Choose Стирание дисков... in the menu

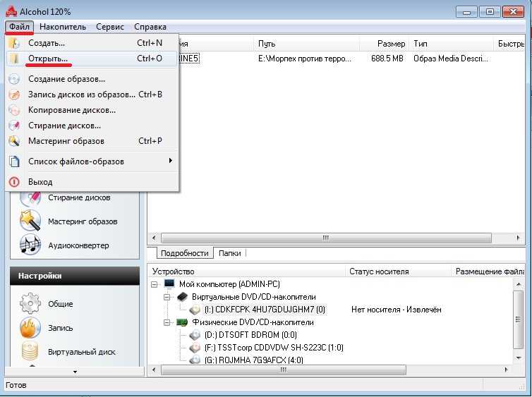click(92, 126)
